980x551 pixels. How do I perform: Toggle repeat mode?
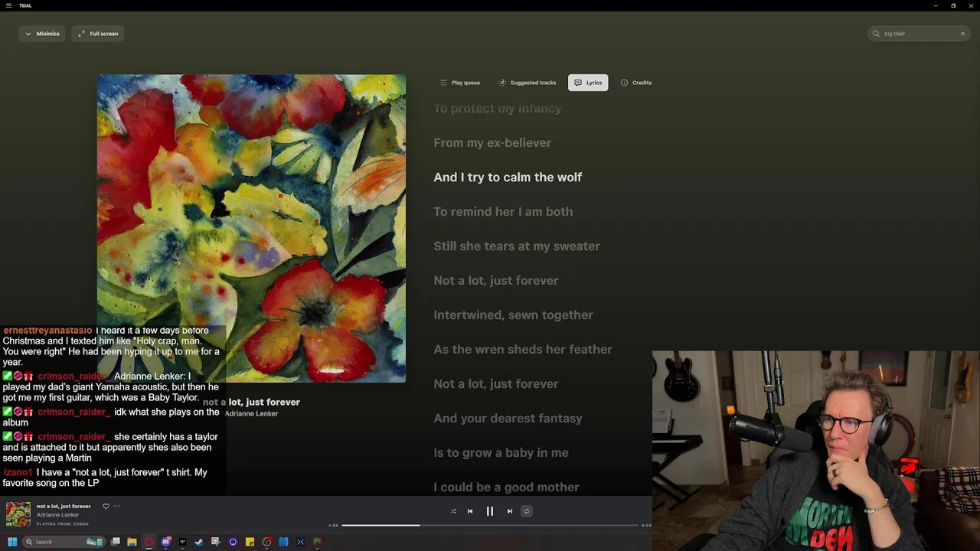[x=527, y=511]
